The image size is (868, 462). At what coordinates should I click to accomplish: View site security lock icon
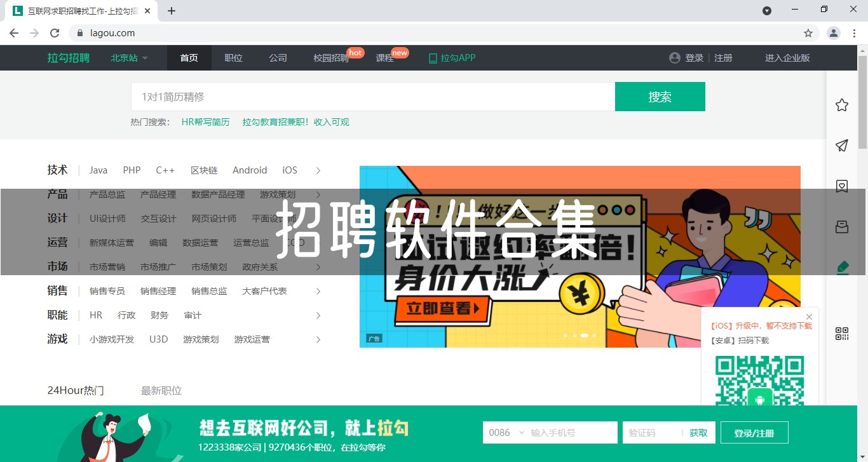[x=80, y=33]
